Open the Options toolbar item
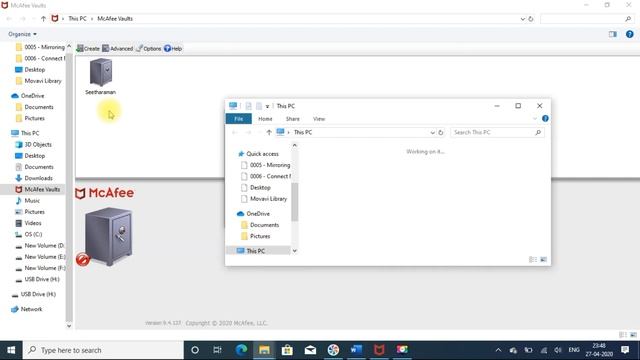The image size is (640, 360). [149, 49]
